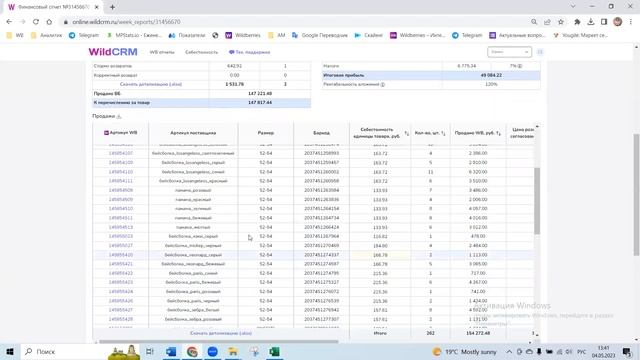Open article 145954109 link
The image size is (640, 360).
point(121,162)
